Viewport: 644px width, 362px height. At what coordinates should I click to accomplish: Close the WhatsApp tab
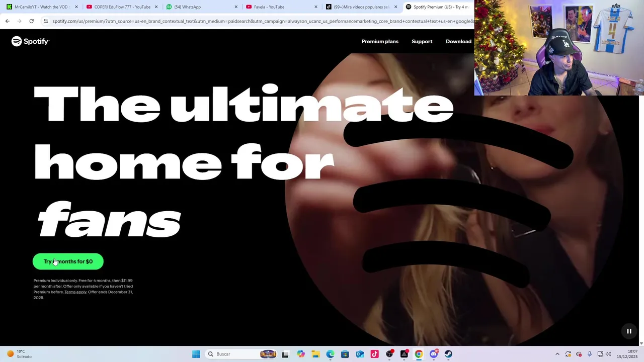tap(236, 7)
